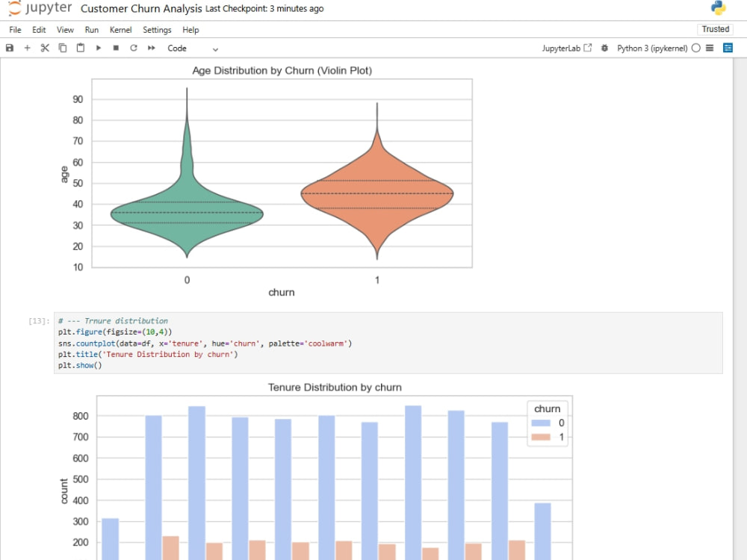Click Last Checkpoint: 3 minutes ago text

coord(264,8)
